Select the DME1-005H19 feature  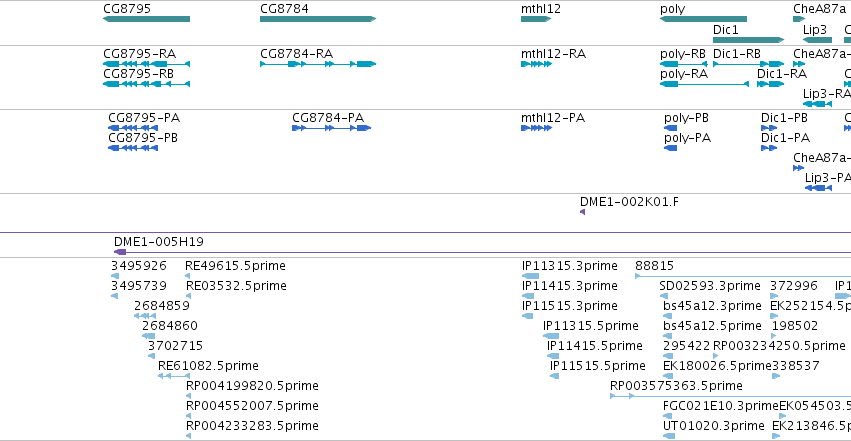pos(482,252)
